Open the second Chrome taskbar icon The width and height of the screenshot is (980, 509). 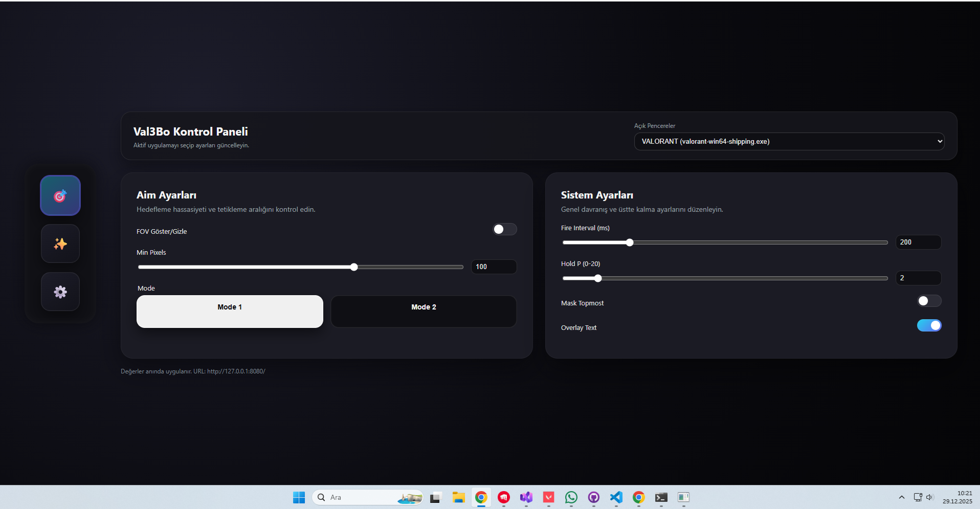coord(639,497)
